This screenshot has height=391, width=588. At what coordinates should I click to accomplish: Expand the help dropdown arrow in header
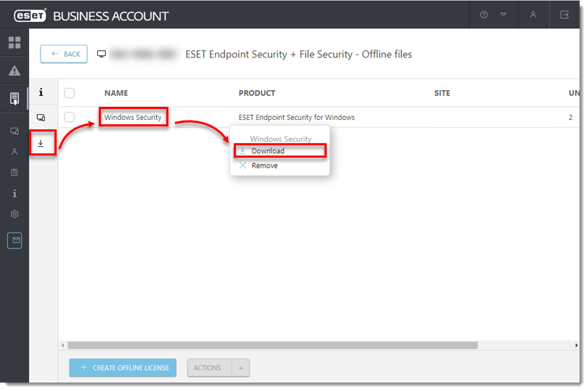tap(503, 15)
